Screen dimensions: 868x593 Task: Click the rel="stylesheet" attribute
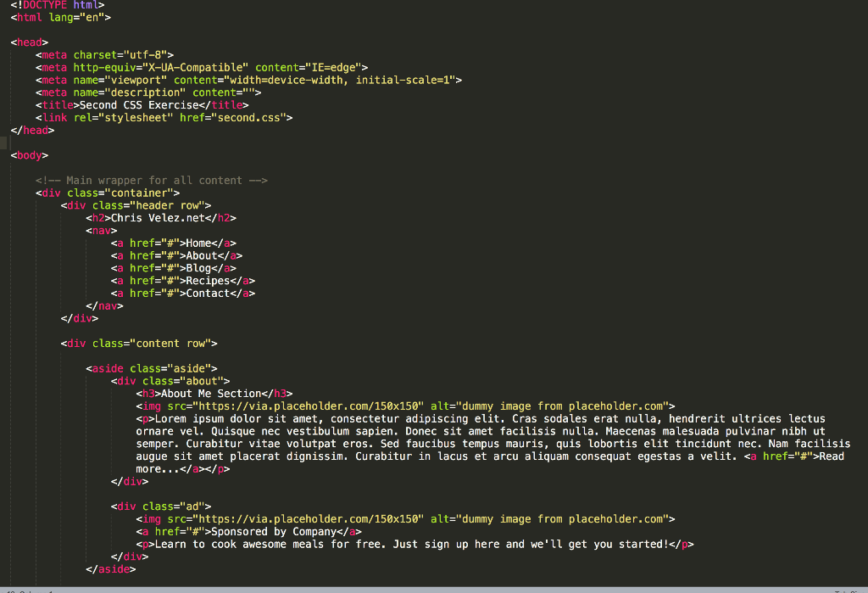tap(124, 118)
